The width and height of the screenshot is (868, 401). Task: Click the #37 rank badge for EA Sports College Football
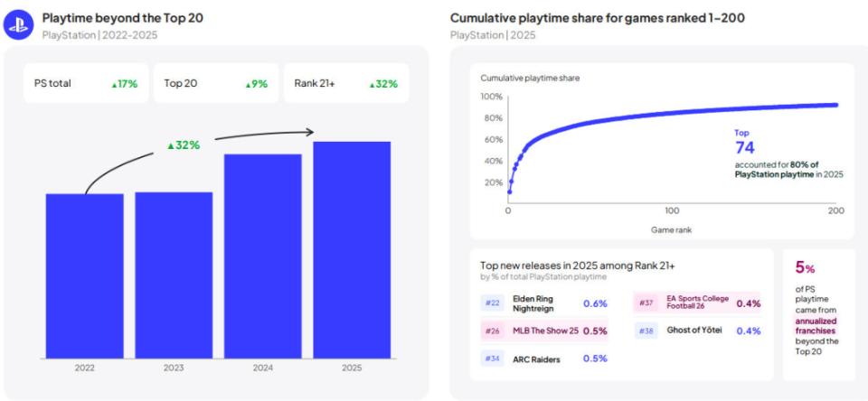click(647, 303)
